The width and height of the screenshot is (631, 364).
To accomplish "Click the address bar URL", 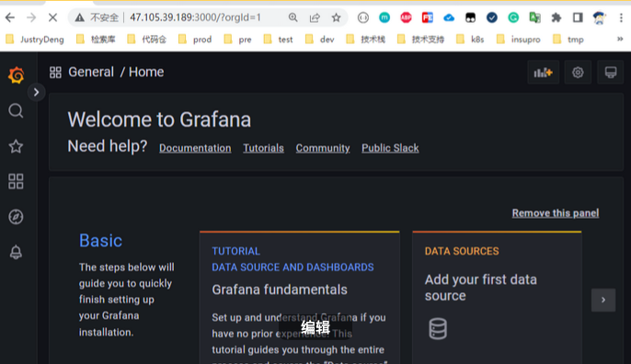I will tap(195, 17).
